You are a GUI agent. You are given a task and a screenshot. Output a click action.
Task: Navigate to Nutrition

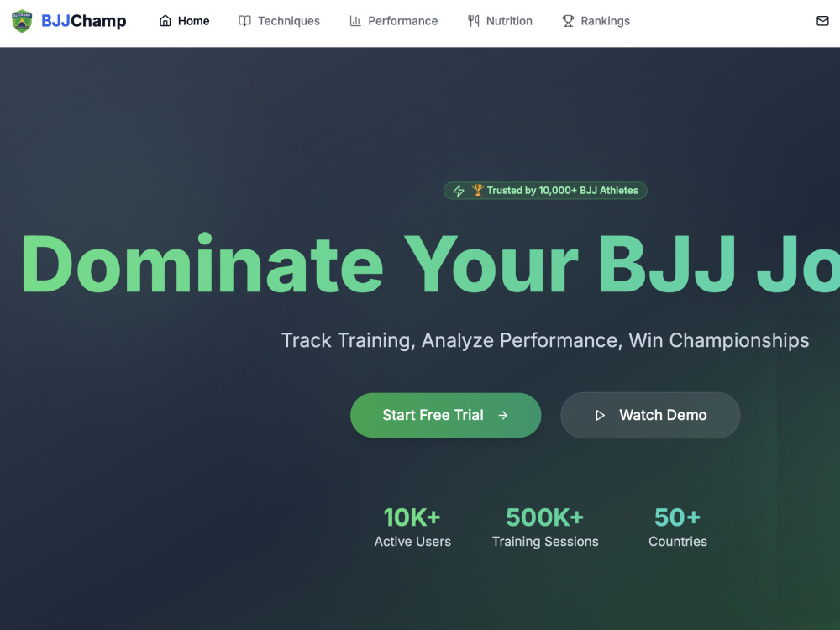pos(500,21)
